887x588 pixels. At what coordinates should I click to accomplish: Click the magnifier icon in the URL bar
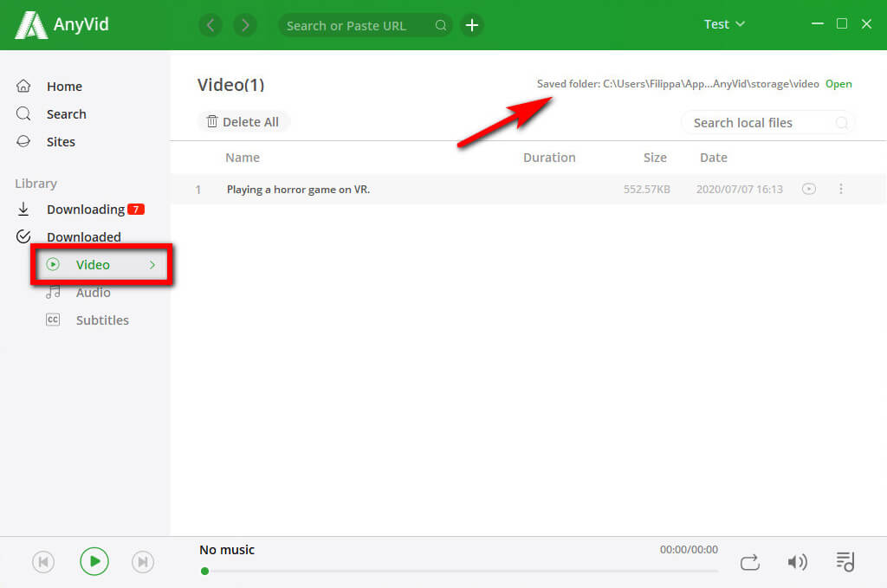tap(441, 25)
